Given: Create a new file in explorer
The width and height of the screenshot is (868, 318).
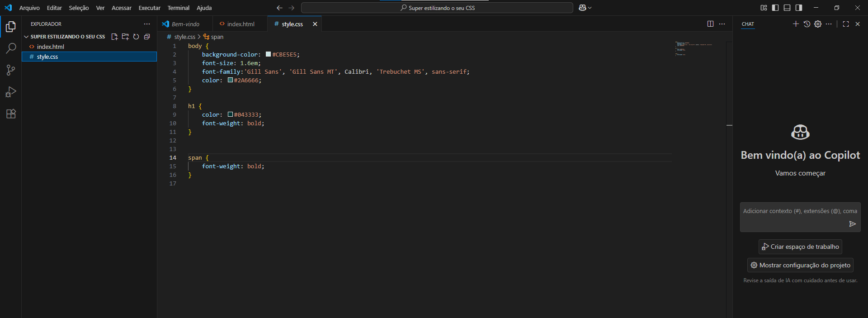Looking at the screenshot, I should tap(114, 37).
